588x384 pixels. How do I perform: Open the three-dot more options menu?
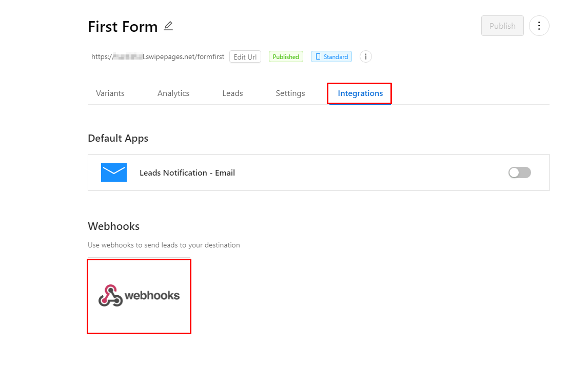click(x=539, y=26)
